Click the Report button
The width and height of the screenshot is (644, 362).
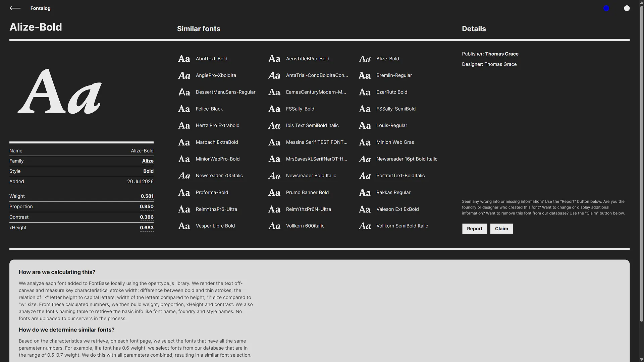pyautogui.click(x=475, y=229)
